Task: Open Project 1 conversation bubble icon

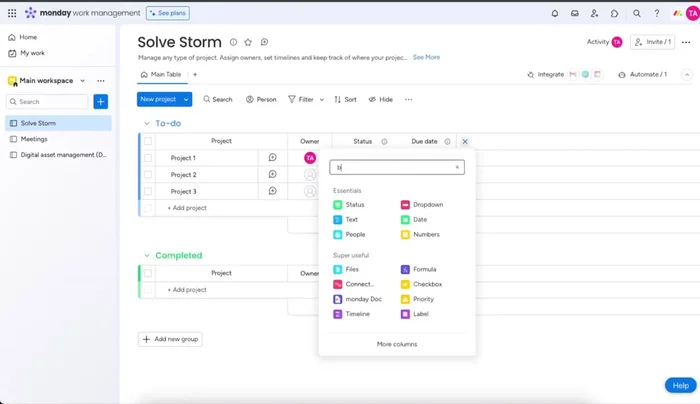Action: click(x=272, y=158)
